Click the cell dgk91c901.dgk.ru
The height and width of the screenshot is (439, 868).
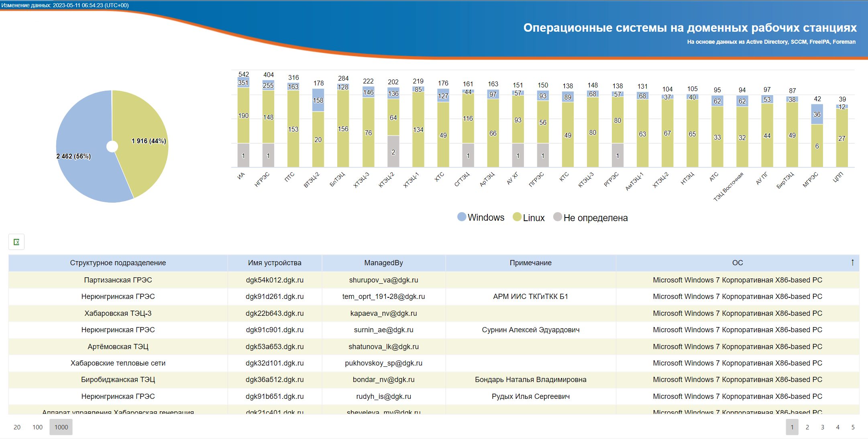point(275,330)
